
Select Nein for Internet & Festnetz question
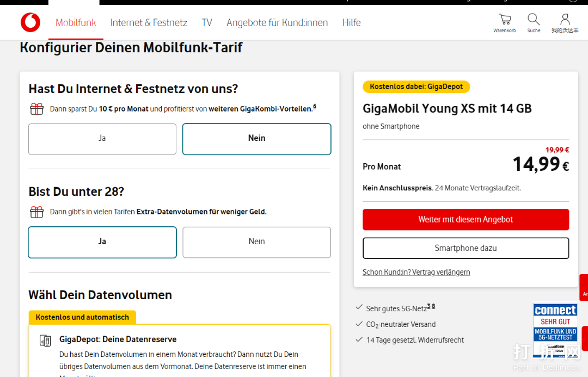256,139
